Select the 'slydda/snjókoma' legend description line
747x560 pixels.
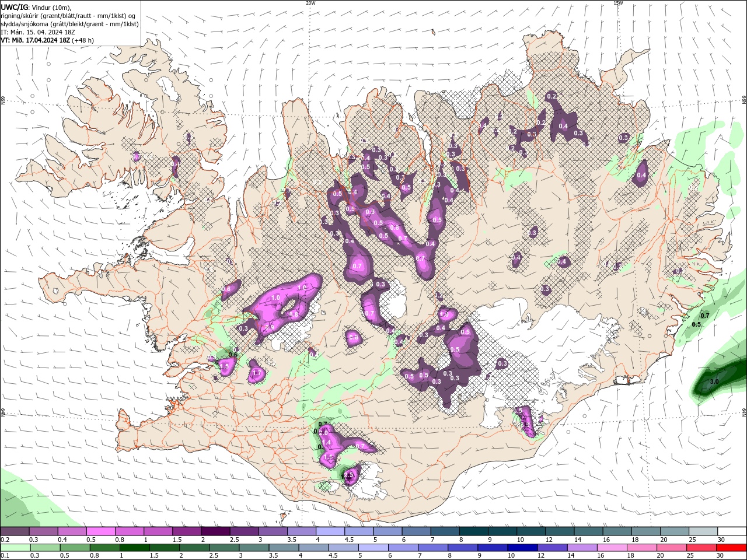point(69,24)
